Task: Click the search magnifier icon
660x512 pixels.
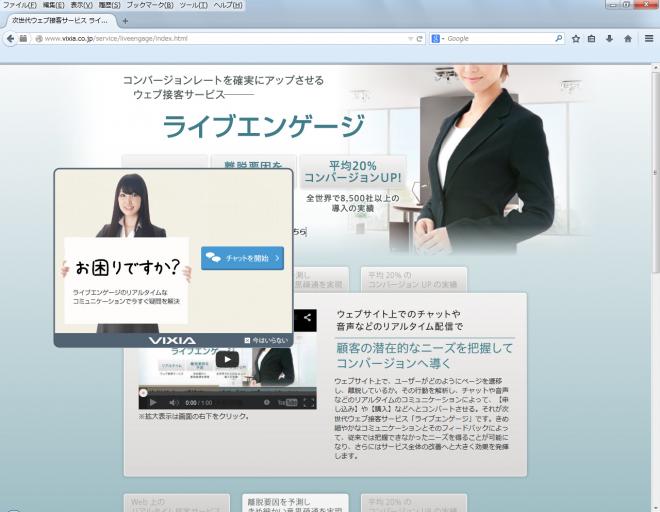Action: 559,38
